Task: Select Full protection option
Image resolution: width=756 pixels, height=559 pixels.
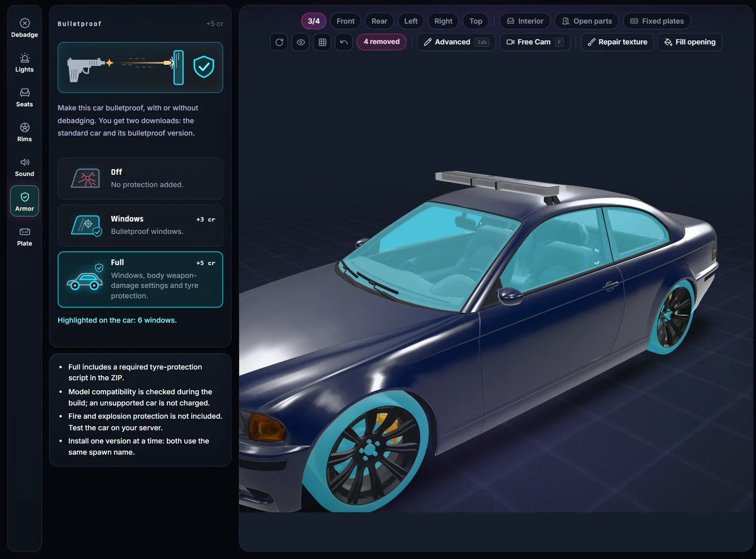Action: [140, 279]
